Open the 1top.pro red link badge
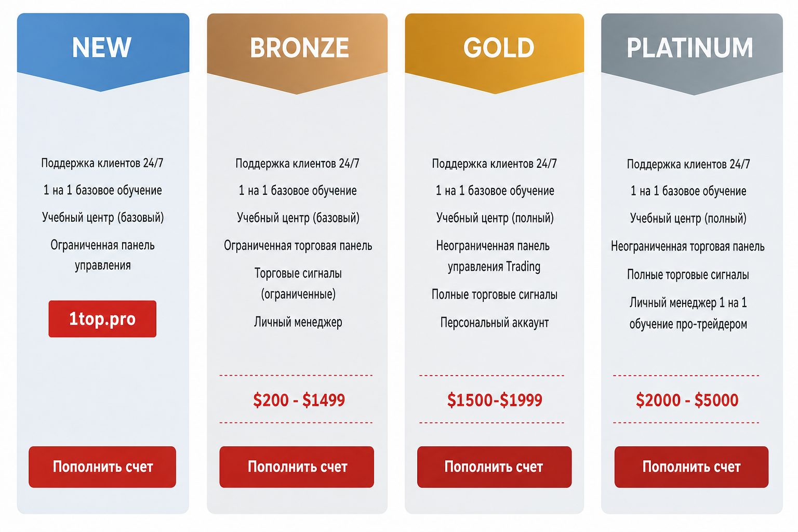This screenshot has width=798, height=532. (102, 319)
